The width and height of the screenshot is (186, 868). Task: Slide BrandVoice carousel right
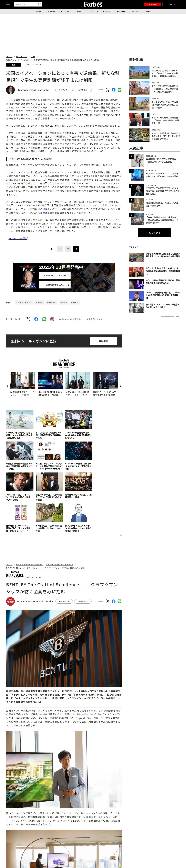121,386
